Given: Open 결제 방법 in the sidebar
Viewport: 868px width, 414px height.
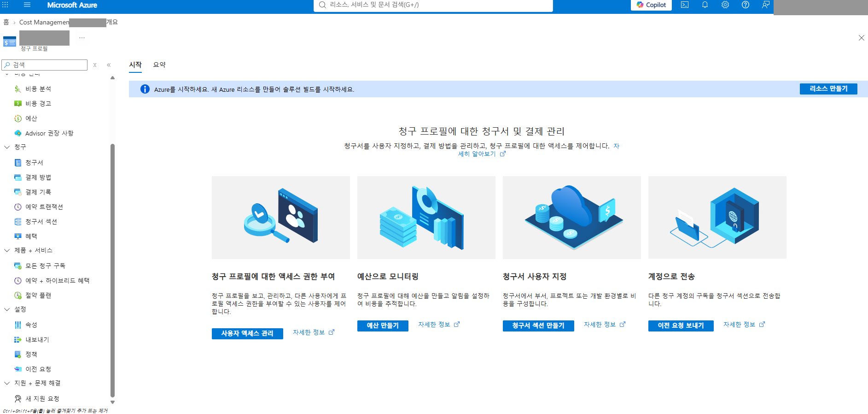Looking at the screenshot, I should [38, 177].
